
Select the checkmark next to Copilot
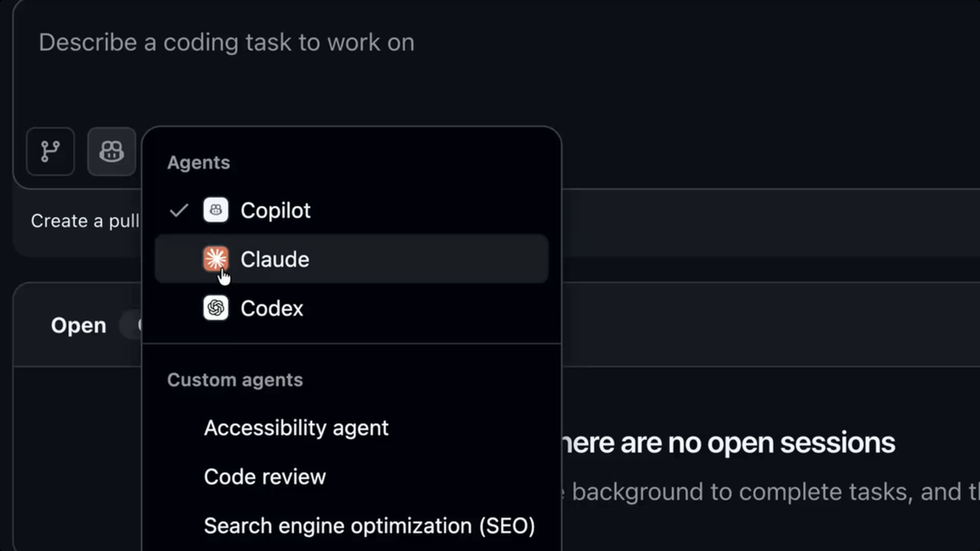point(178,210)
